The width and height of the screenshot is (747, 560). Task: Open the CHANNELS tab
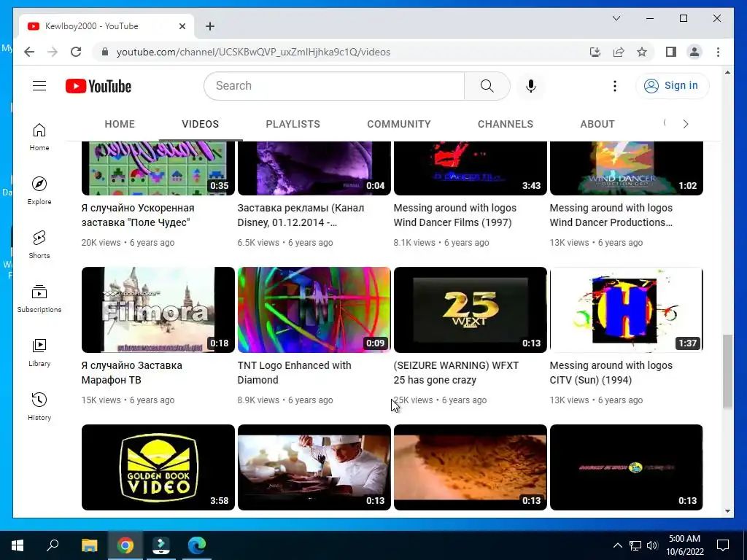(506, 124)
